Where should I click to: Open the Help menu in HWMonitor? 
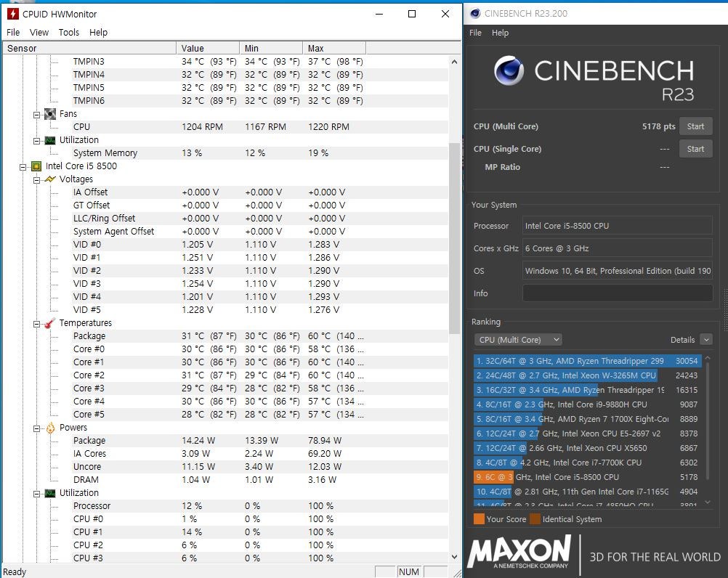point(98,33)
